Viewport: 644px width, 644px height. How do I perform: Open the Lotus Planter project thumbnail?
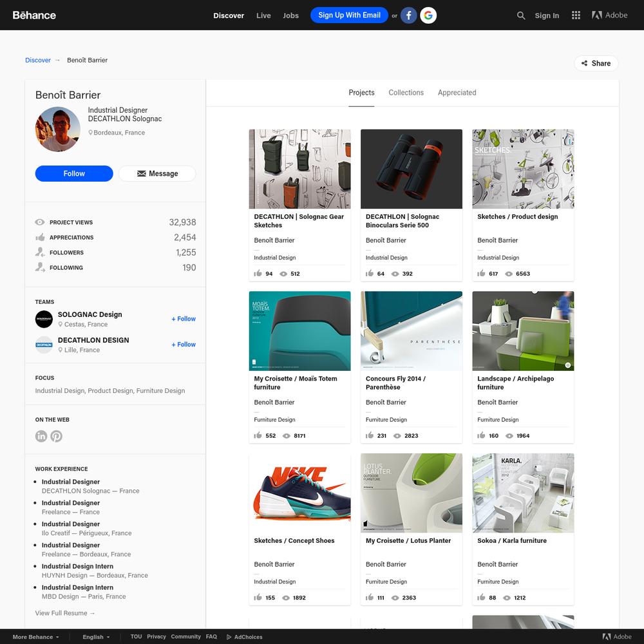[x=411, y=493]
